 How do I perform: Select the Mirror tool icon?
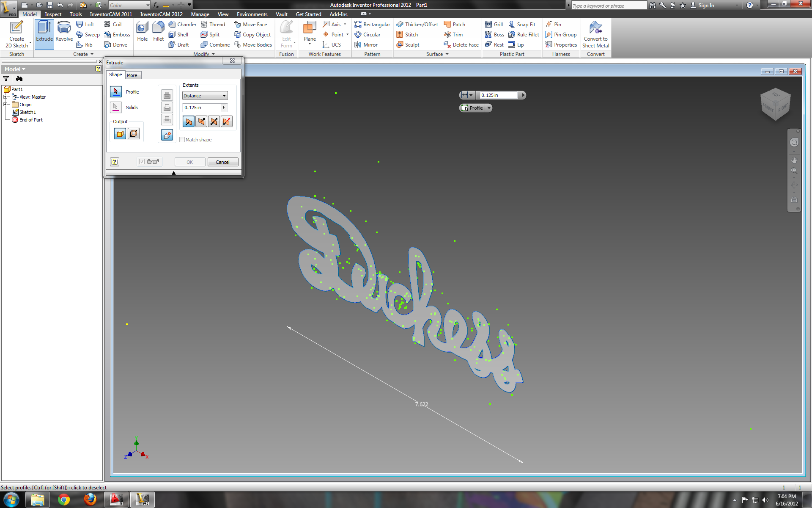click(x=357, y=44)
